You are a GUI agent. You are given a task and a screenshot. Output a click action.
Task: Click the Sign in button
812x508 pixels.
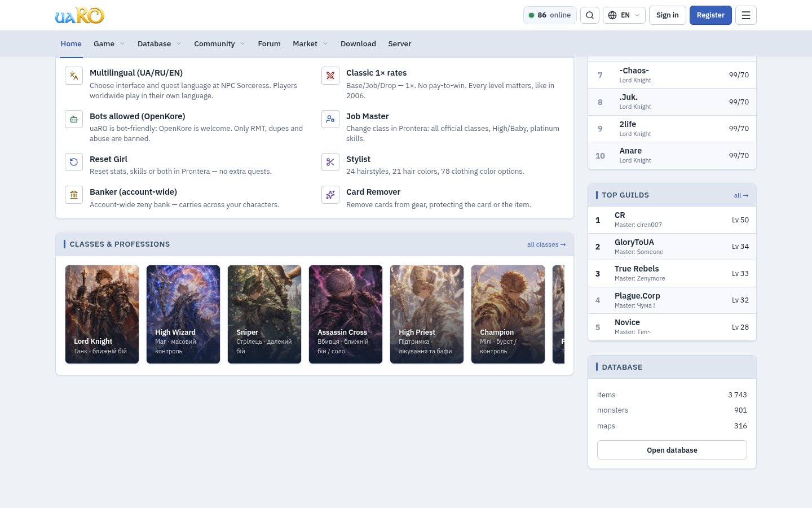pyautogui.click(x=668, y=15)
